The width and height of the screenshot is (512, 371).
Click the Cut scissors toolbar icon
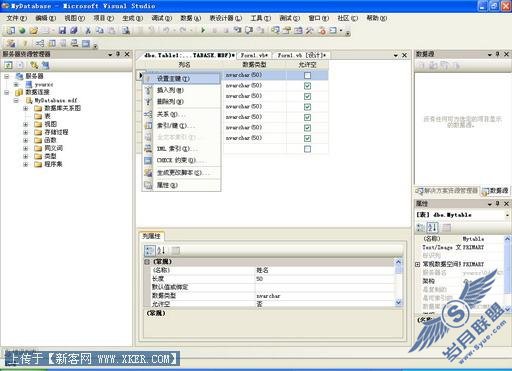click(88, 31)
